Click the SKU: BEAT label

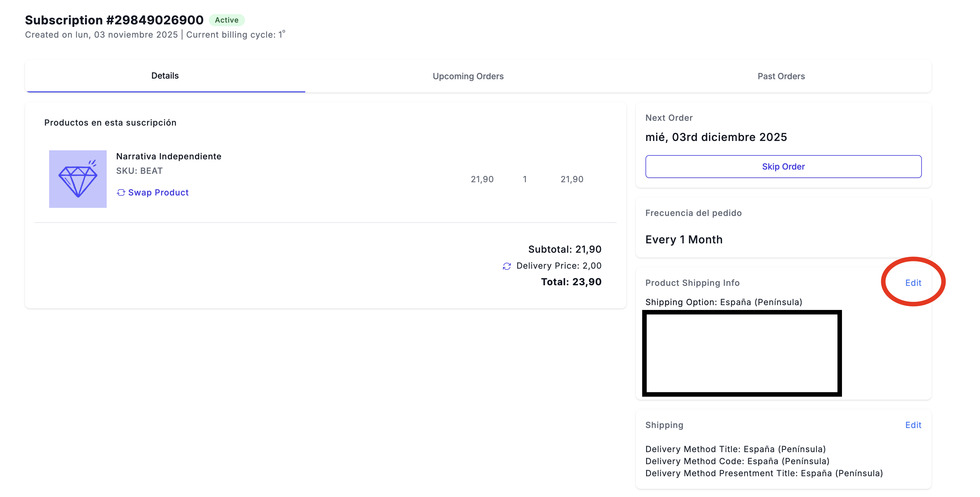(x=139, y=171)
